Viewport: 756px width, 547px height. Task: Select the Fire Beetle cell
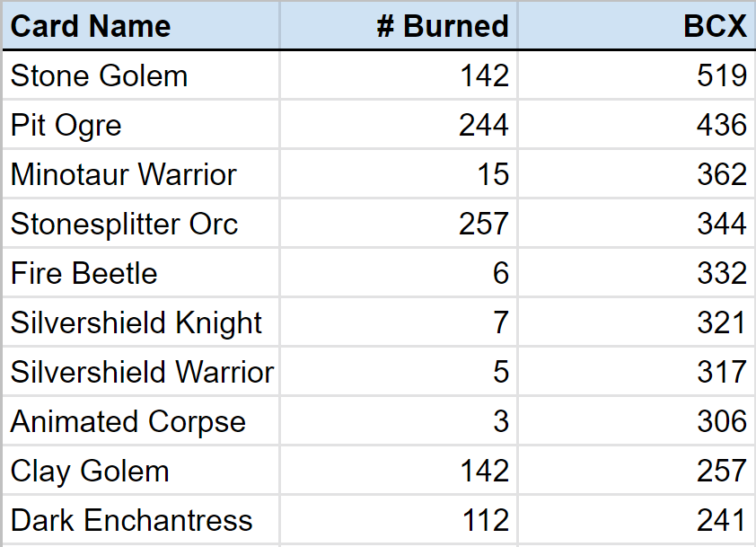(x=84, y=273)
